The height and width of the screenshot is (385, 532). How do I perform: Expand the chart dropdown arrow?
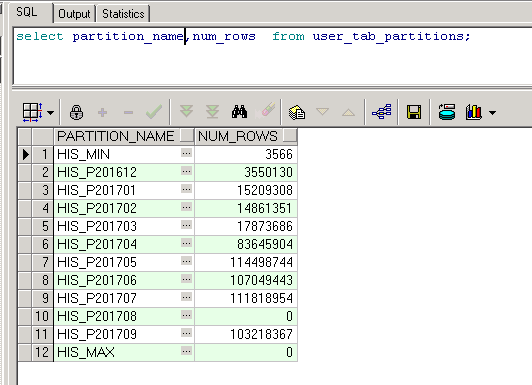[492, 112]
